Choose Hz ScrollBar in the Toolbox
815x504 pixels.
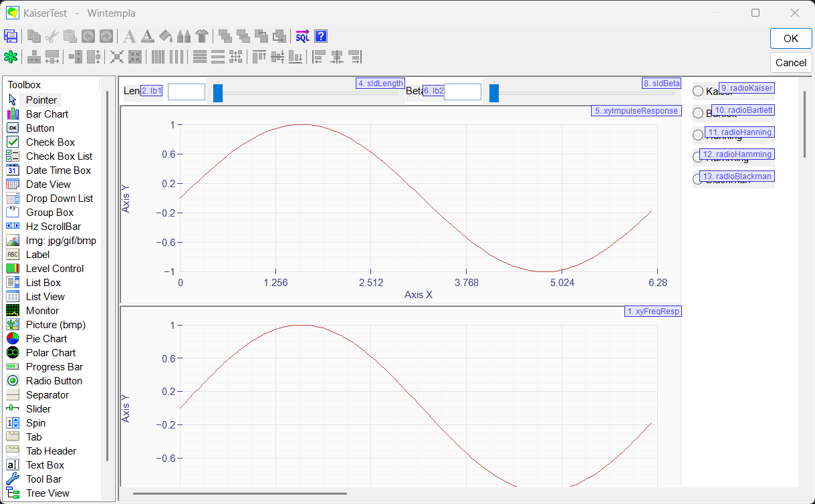53,226
